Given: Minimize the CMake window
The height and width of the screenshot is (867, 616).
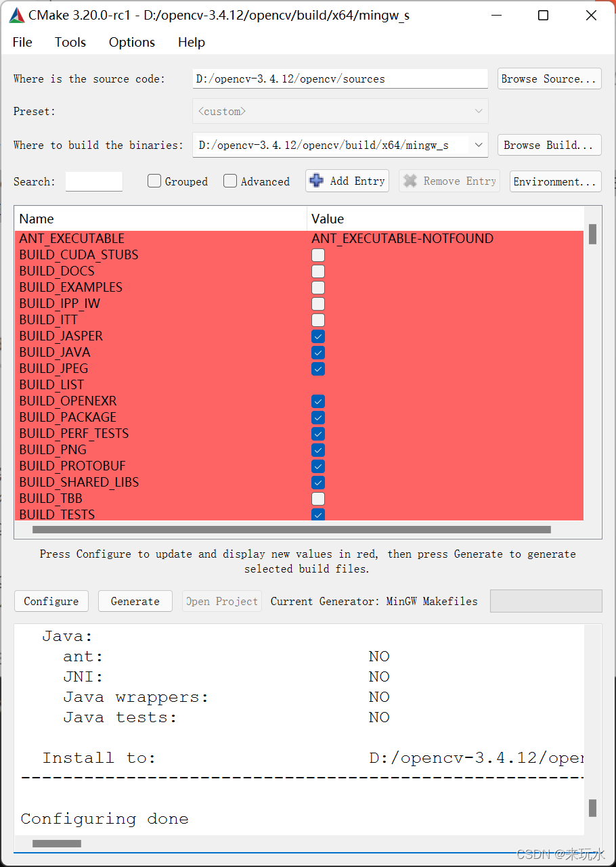Looking at the screenshot, I should pos(496,15).
